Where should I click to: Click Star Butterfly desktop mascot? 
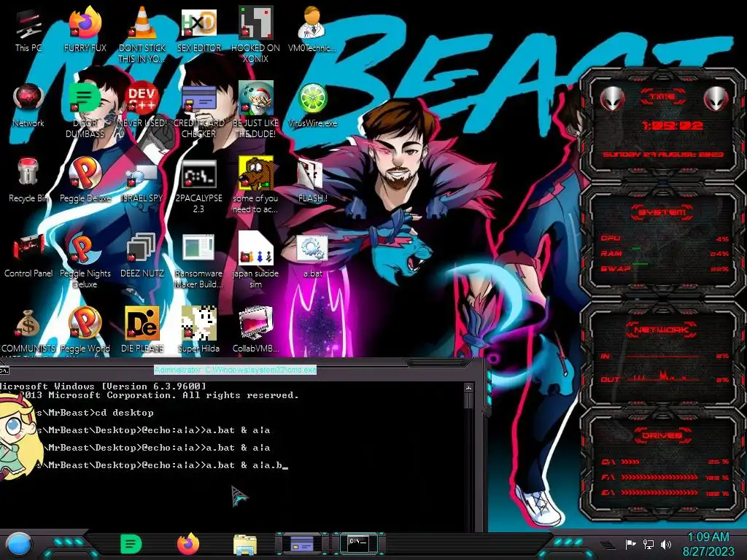18,436
